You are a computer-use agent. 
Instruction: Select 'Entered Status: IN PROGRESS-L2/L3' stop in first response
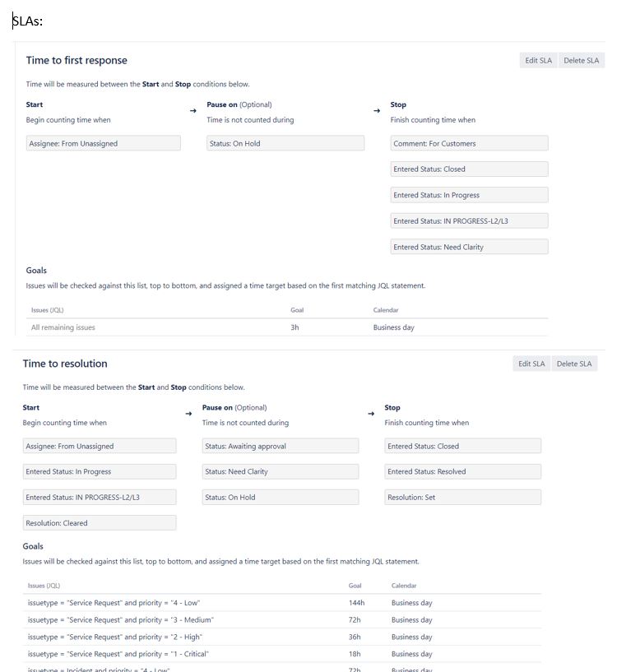(470, 220)
